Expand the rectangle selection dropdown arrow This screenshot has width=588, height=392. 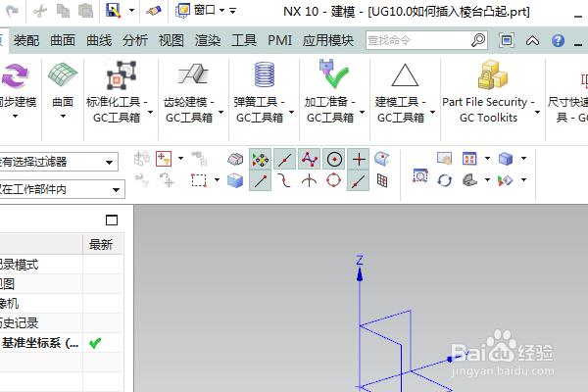[217, 180]
